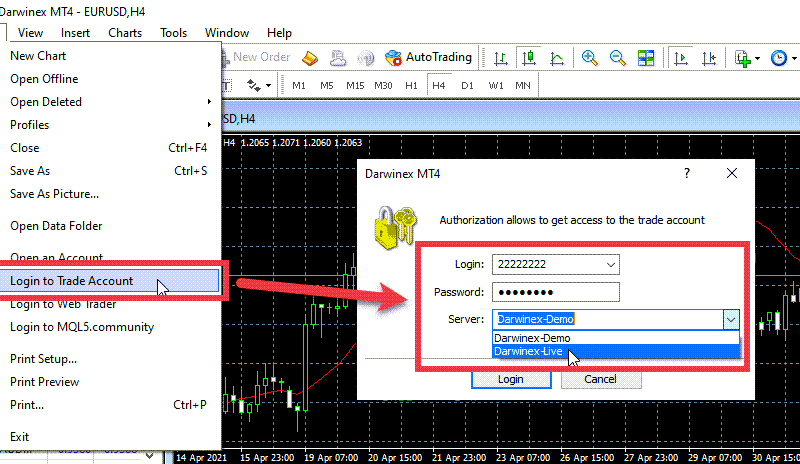Close the Darwinex MT4 login dialog

tap(732, 174)
